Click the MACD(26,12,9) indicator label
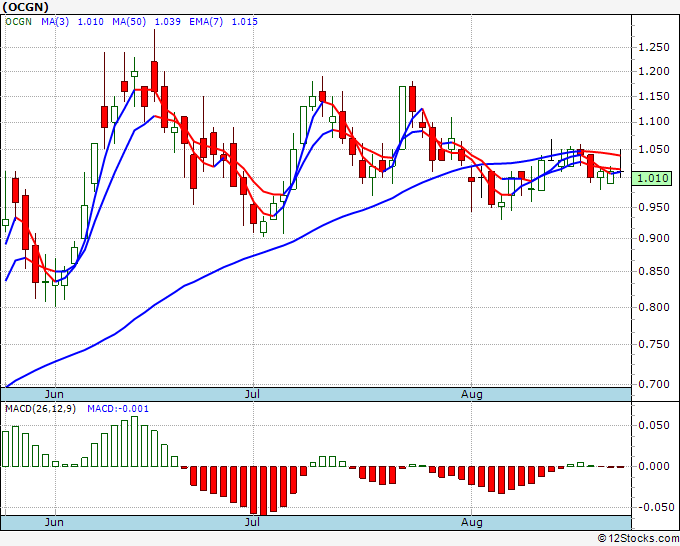Screen dimensions: 680x546 click(x=40, y=409)
